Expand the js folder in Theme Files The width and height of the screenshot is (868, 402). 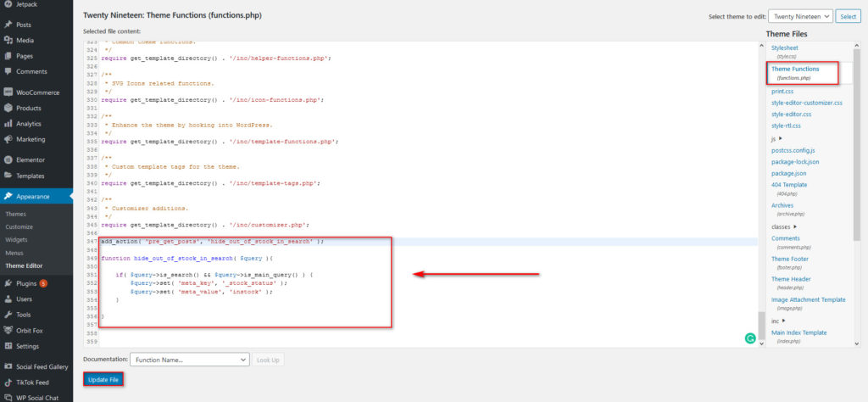(x=780, y=138)
